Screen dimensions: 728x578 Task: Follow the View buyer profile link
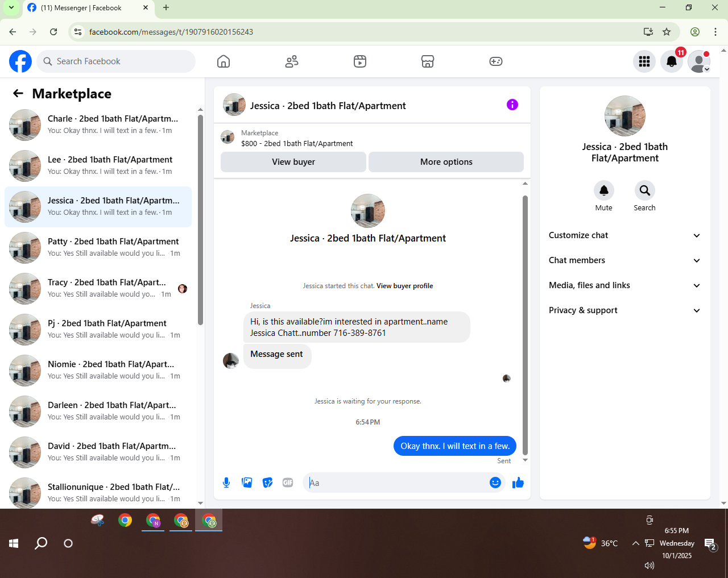click(405, 286)
